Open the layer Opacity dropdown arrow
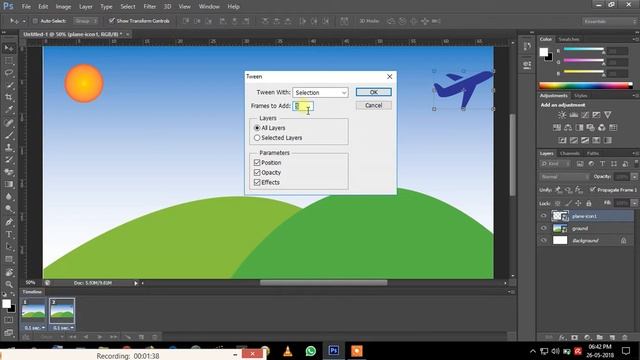The height and width of the screenshot is (360, 640). (x=634, y=177)
